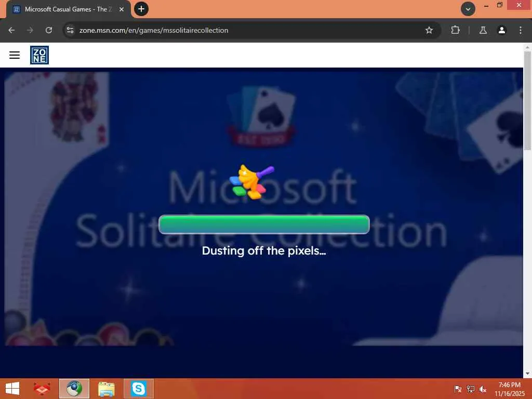Go back to the previous page
Image resolution: width=532 pixels, height=399 pixels.
pos(11,30)
